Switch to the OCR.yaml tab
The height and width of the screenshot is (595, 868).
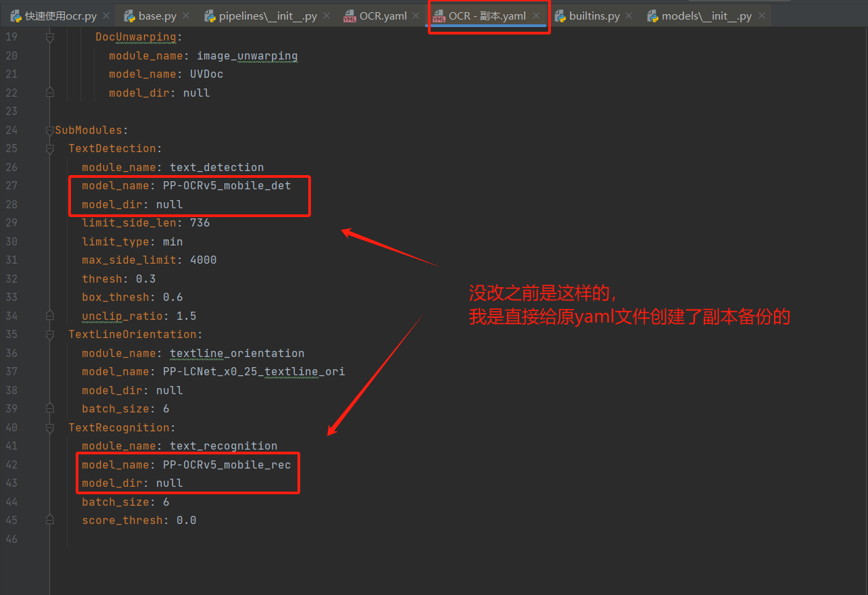pyautogui.click(x=383, y=16)
